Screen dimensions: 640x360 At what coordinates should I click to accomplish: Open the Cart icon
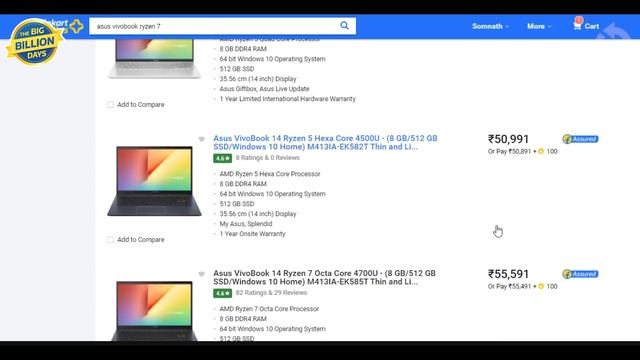tap(577, 26)
